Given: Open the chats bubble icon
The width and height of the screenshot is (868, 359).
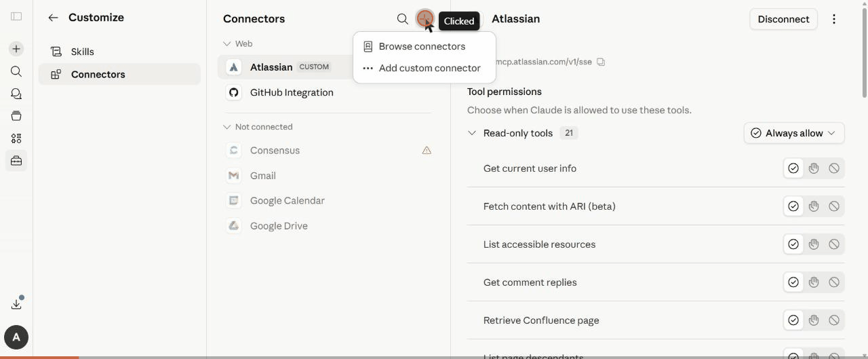Looking at the screenshot, I should 16,94.
